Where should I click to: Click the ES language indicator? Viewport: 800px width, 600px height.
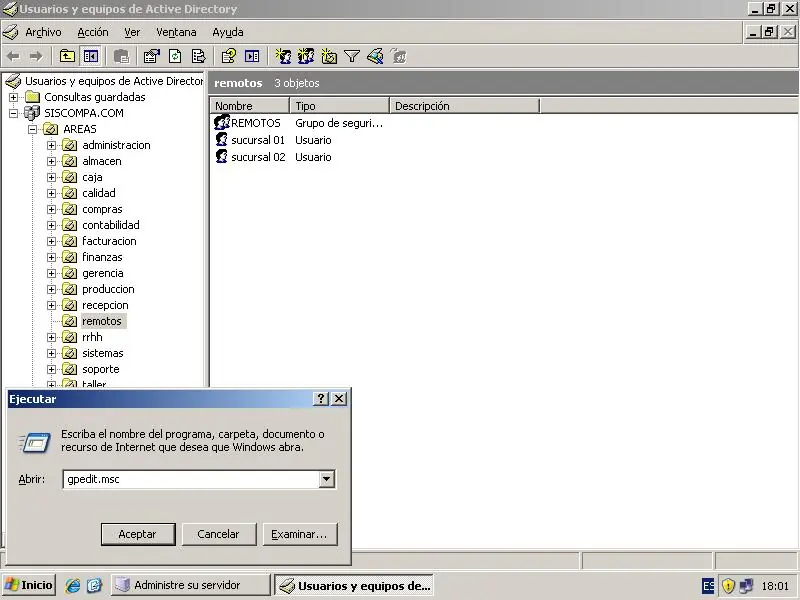(x=709, y=586)
